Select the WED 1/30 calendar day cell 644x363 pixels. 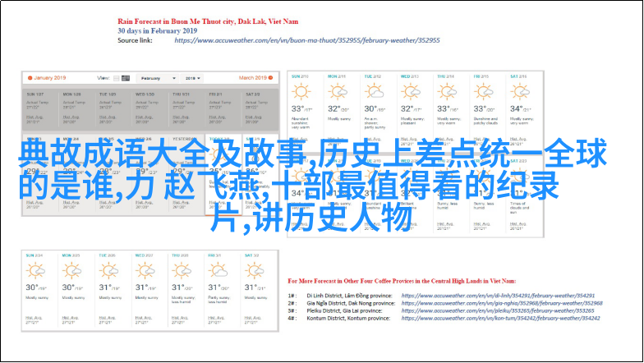pos(150,110)
